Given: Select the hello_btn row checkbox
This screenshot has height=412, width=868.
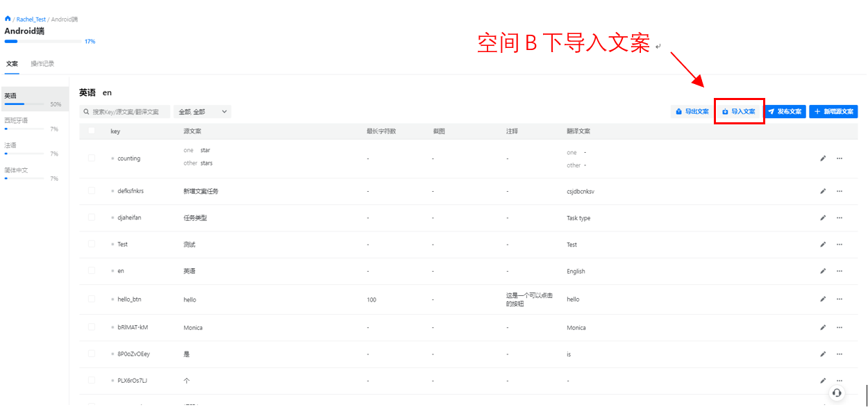Looking at the screenshot, I should tap(92, 299).
